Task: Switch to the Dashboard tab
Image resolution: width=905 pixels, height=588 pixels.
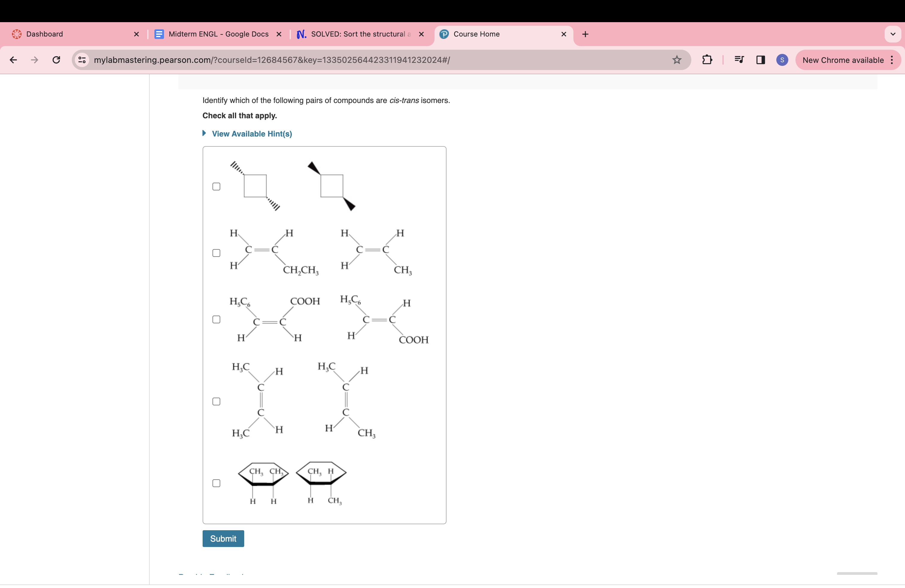Action: [x=45, y=34]
